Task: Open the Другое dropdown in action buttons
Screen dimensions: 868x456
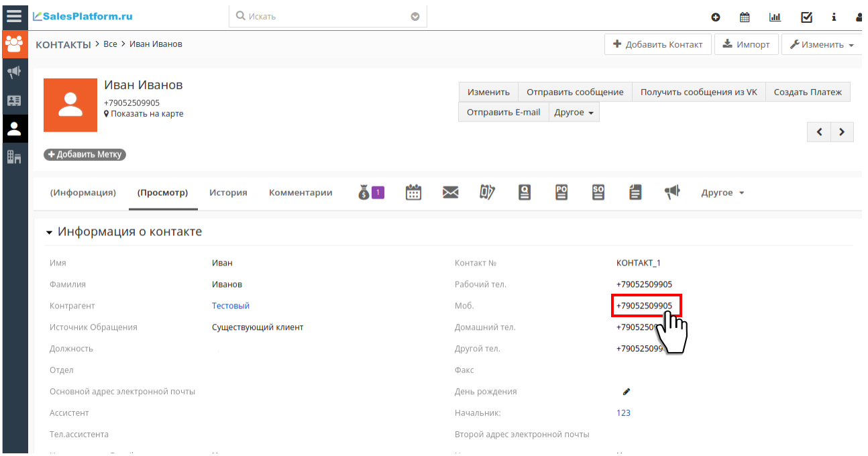Action: tap(574, 112)
